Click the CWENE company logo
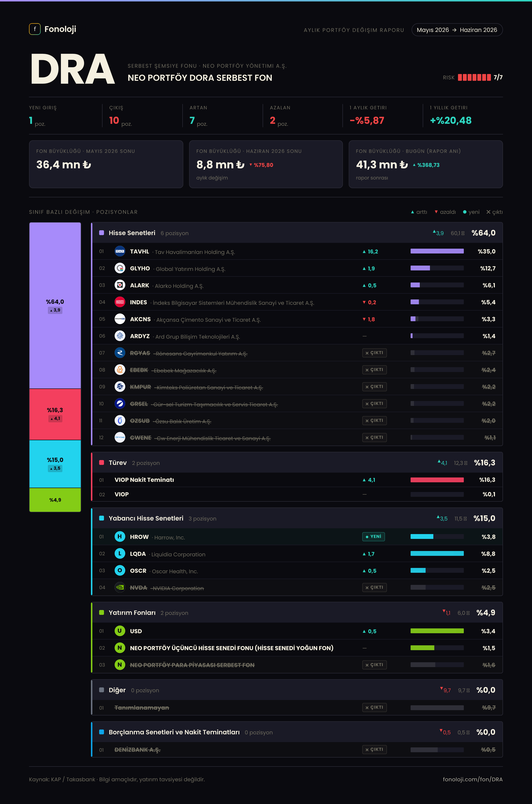The image size is (532, 804). (x=120, y=437)
